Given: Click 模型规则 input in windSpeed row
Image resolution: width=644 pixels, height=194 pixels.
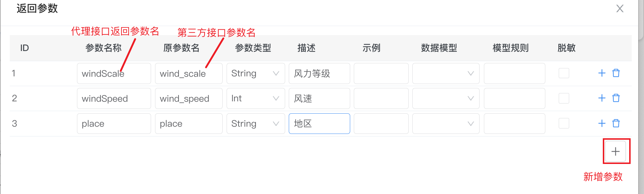Looking at the screenshot, I should click(x=514, y=98).
